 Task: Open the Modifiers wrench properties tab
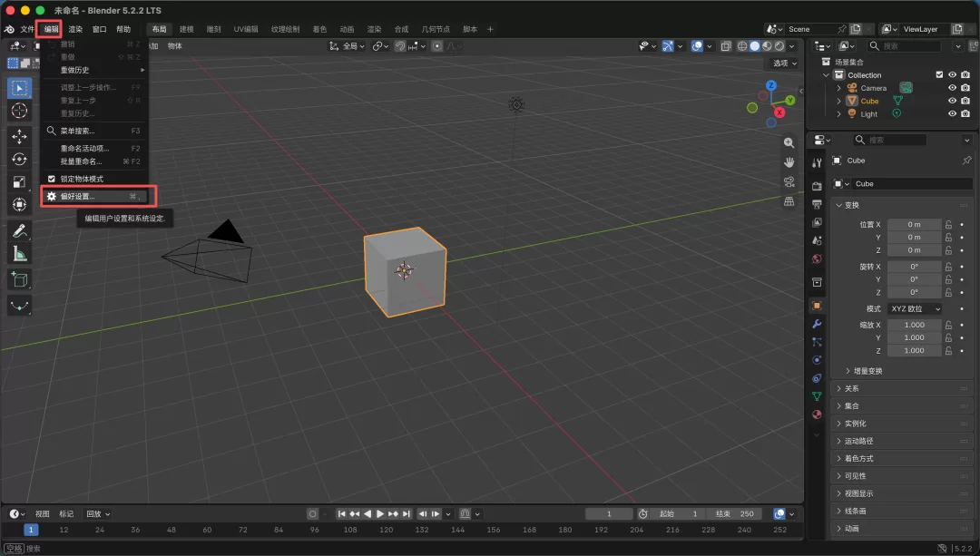click(817, 324)
